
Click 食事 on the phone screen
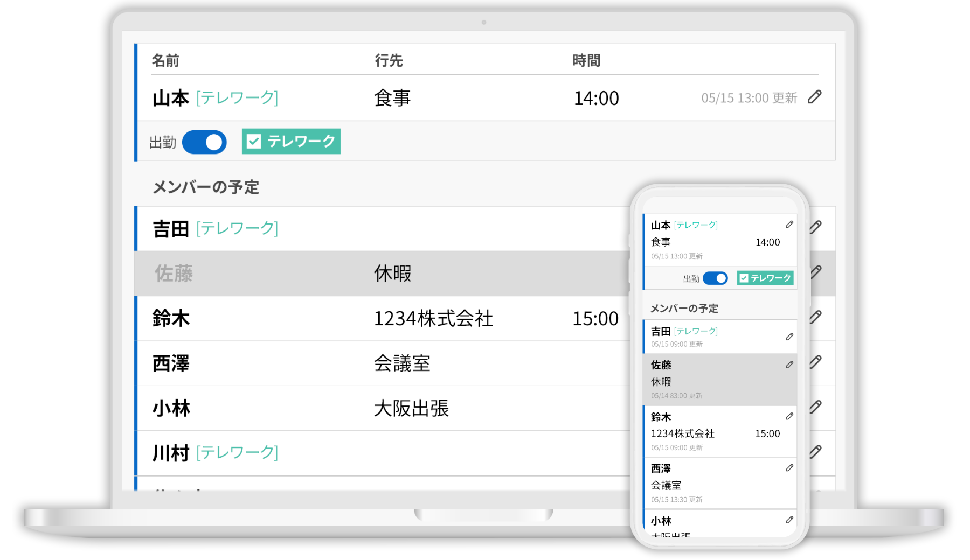[x=661, y=242]
